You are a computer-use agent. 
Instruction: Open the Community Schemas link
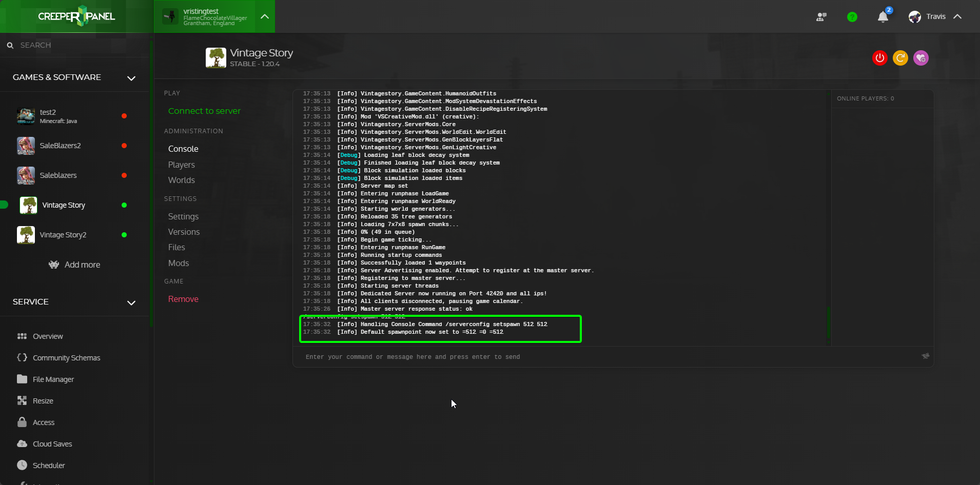(x=67, y=358)
